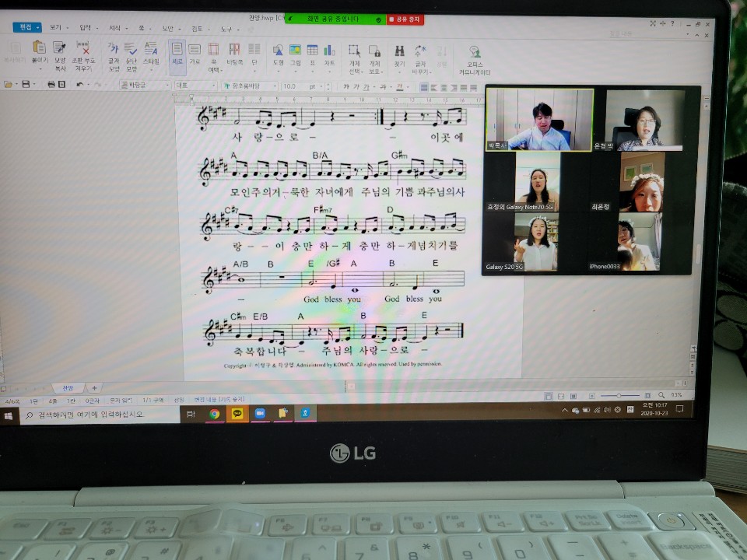This screenshot has width=747, height=560.
Task: Select the Format Copy (모양 복사) icon
Action: [x=60, y=47]
